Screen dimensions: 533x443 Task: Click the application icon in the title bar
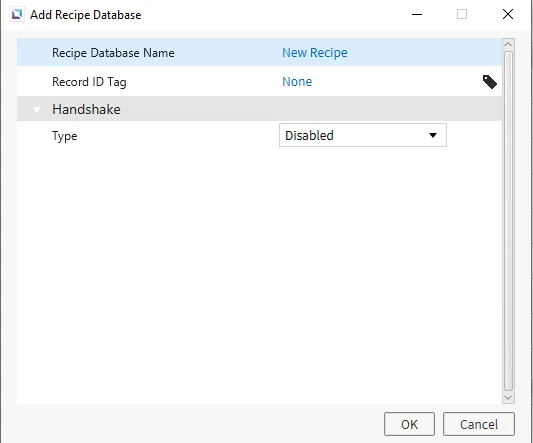pos(17,15)
